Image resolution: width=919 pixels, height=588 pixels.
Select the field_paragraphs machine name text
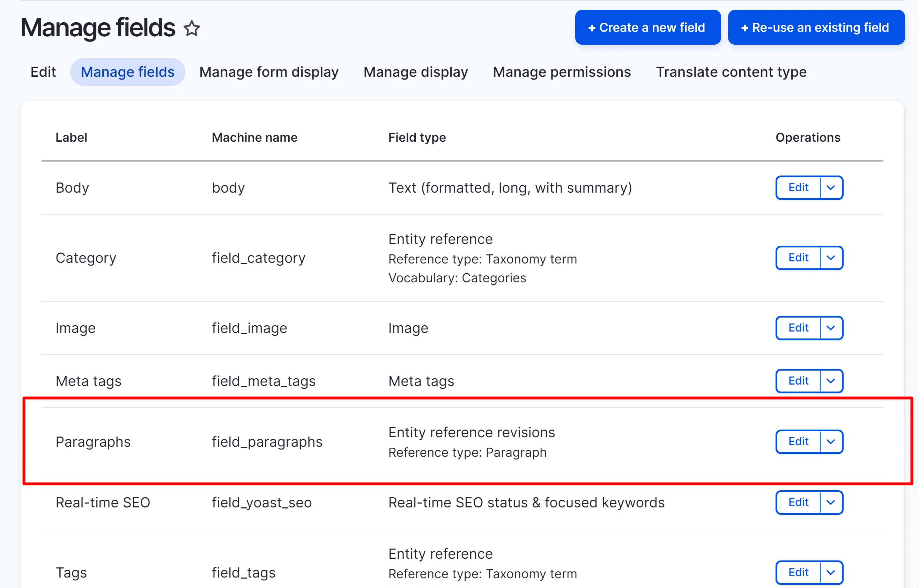[267, 442]
